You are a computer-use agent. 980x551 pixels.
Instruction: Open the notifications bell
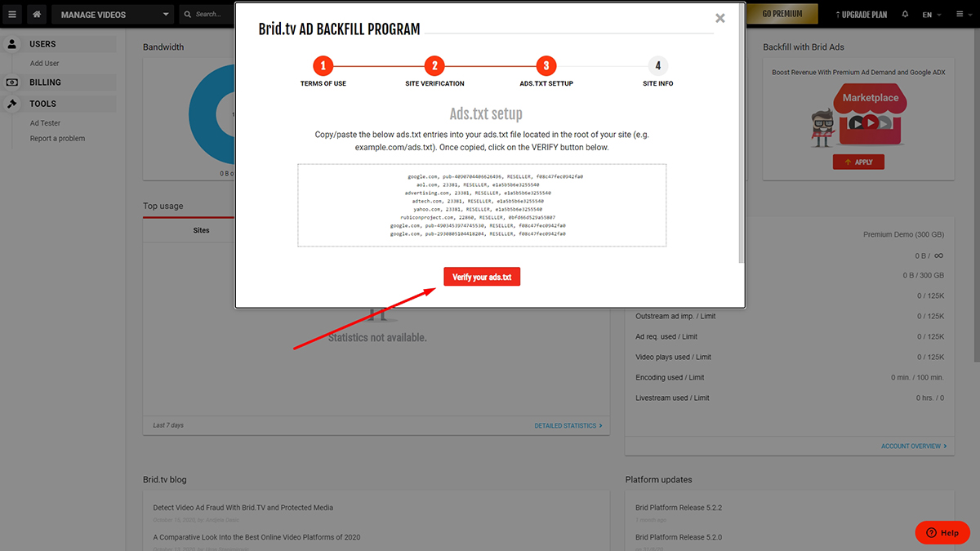905,14
